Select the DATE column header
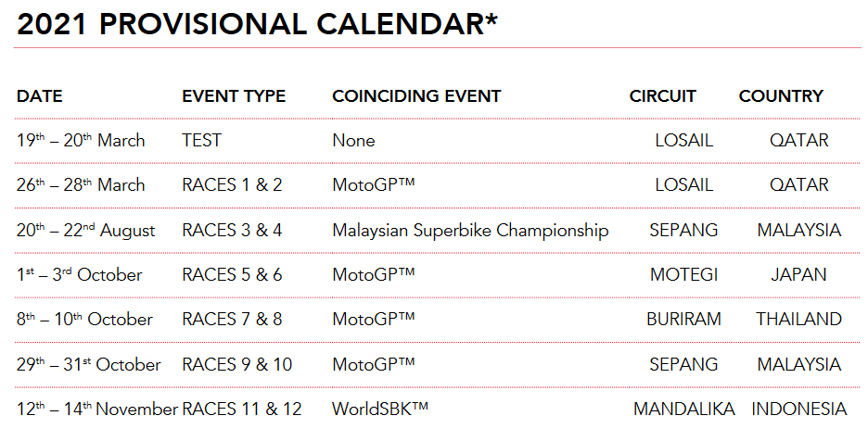868x441 pixels. [x=40, y=96]
